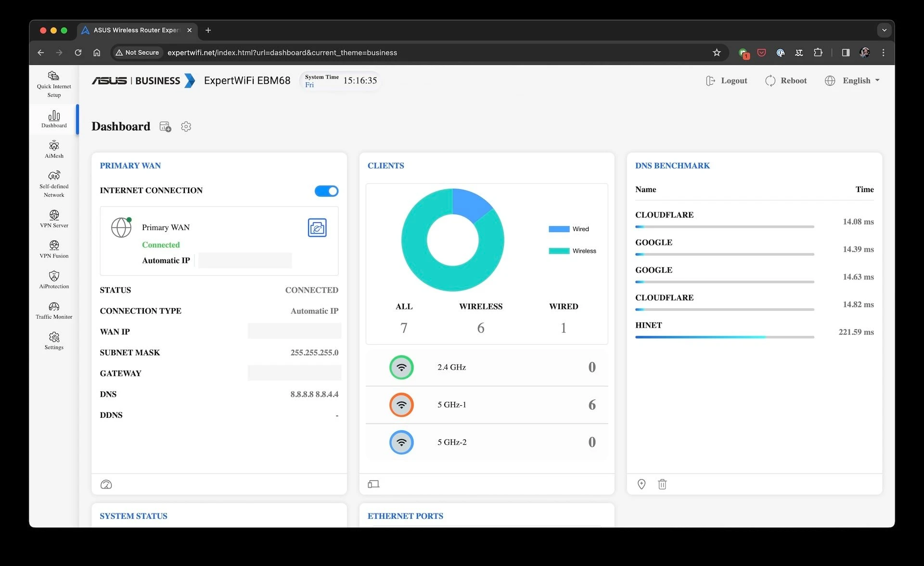This screenshot has height=566, width=924.
Task: Open the Pocket extension icon
Action: click(x=761, y=52)
